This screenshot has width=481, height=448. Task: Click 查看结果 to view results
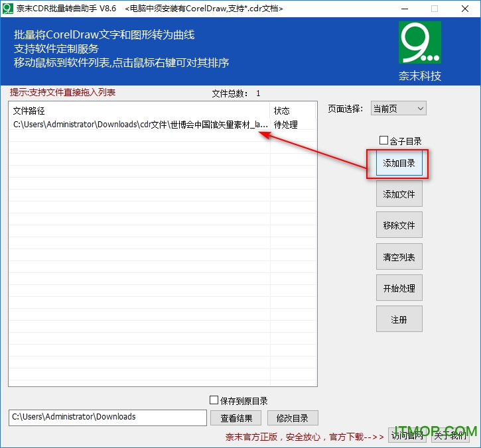click(236, 418)
